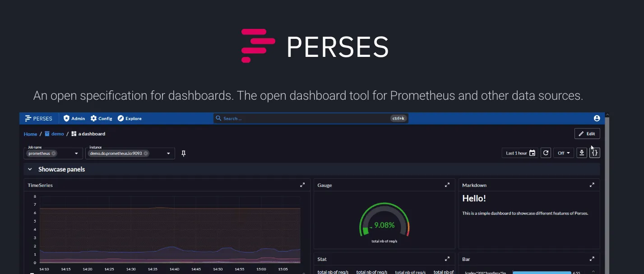
Task: Click the 14:40 tick label on TimeSeries chart
Action: point(174,269)
